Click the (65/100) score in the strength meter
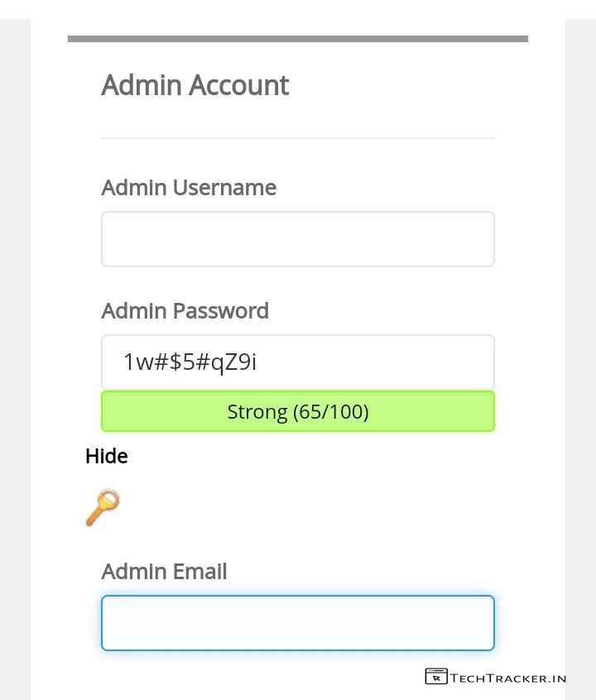The image size is (596, 700). [x=331, y=411]
